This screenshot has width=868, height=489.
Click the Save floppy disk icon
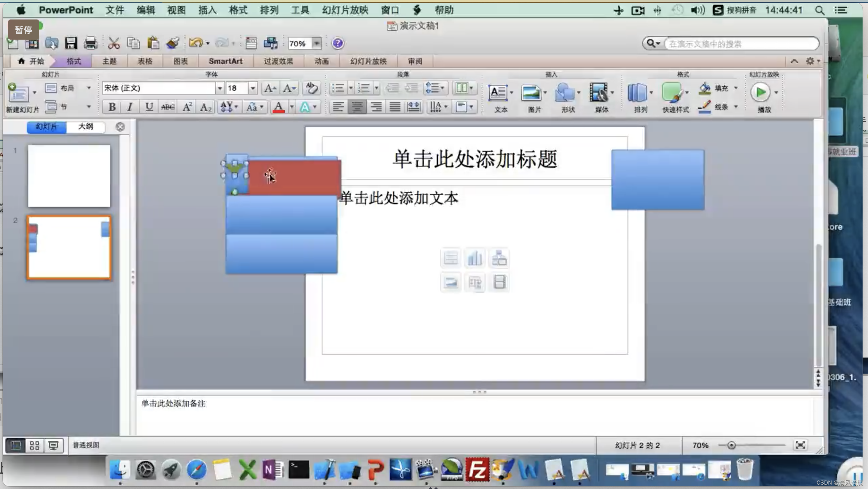[71, 43]
